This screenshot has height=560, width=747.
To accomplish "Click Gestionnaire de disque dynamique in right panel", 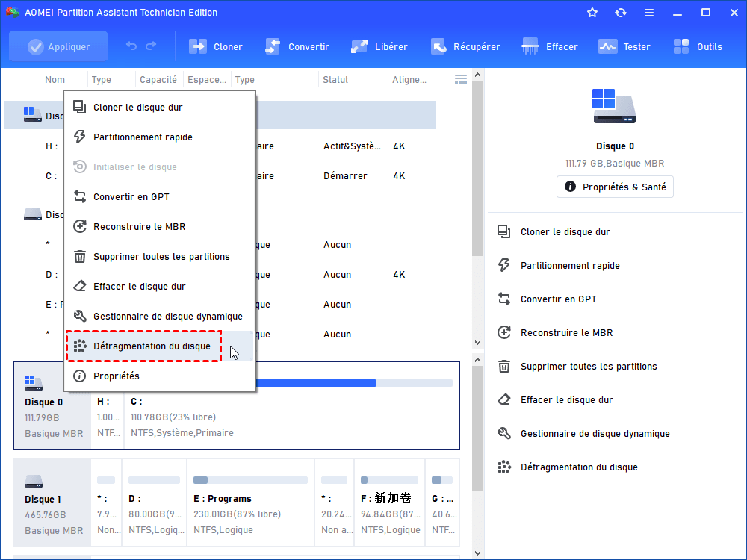I will click(583, 433).
